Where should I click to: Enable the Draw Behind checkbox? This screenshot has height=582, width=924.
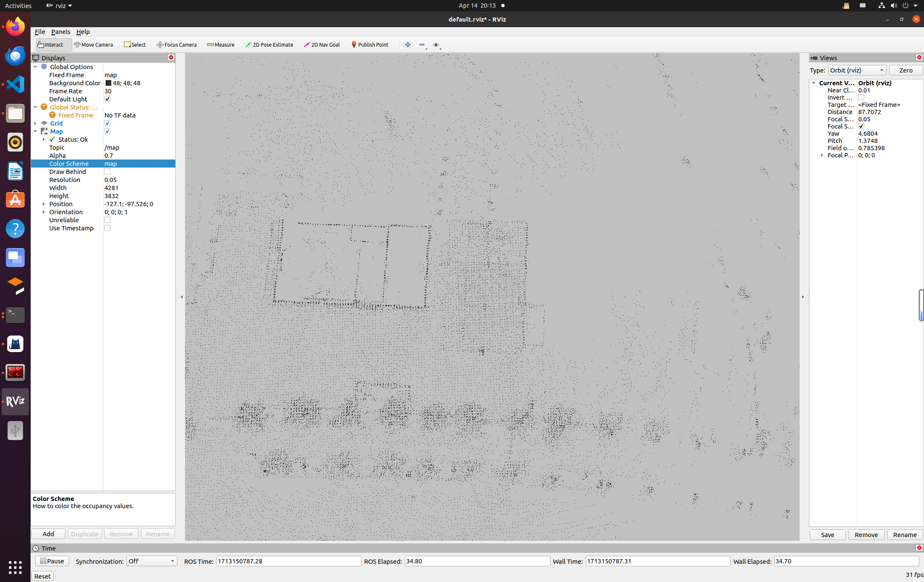pos(107,172)
